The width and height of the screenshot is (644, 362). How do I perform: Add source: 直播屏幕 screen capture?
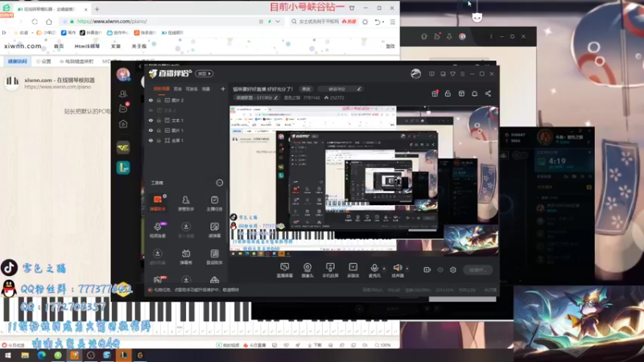point(285,270)
